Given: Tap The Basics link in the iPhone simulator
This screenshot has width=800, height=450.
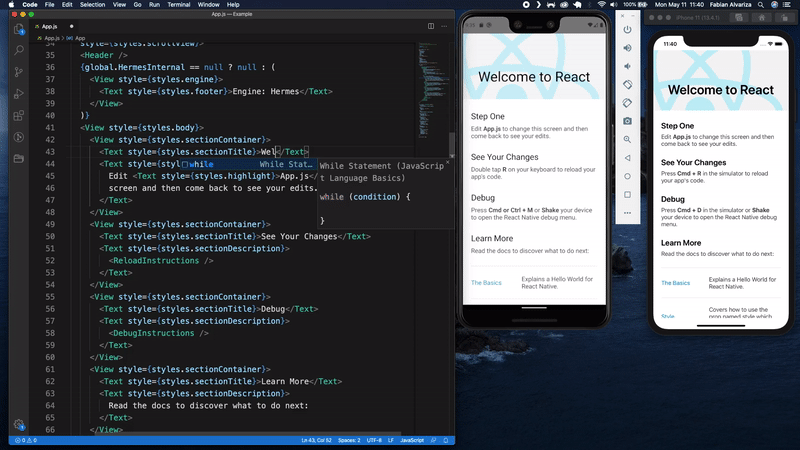Looking at the screenshot, I should point(676,283).
